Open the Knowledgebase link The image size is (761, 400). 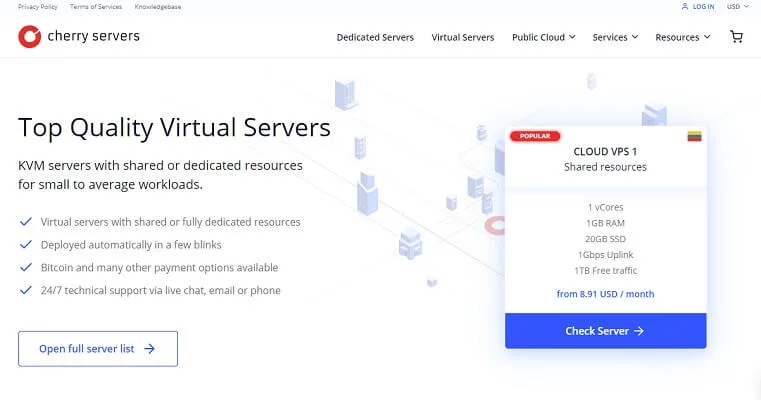coord(158,7)
